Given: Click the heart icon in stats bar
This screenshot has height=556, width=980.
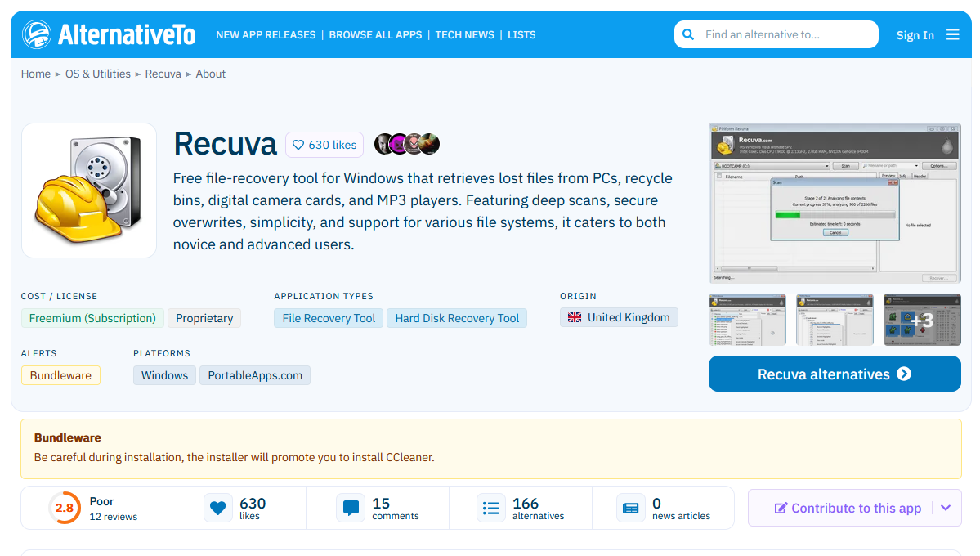Looking at the screenshot, I should point(217,508).
